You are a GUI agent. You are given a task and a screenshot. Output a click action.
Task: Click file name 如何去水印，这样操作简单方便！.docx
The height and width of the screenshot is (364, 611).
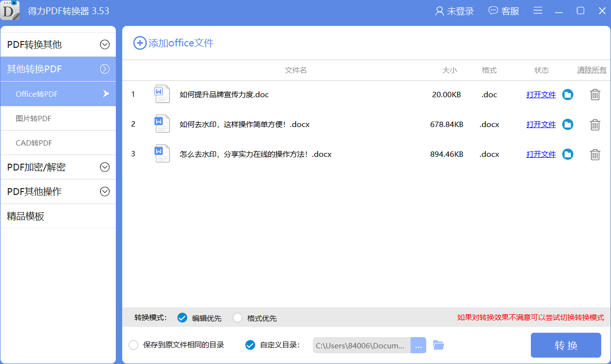[x=245, y=125]
